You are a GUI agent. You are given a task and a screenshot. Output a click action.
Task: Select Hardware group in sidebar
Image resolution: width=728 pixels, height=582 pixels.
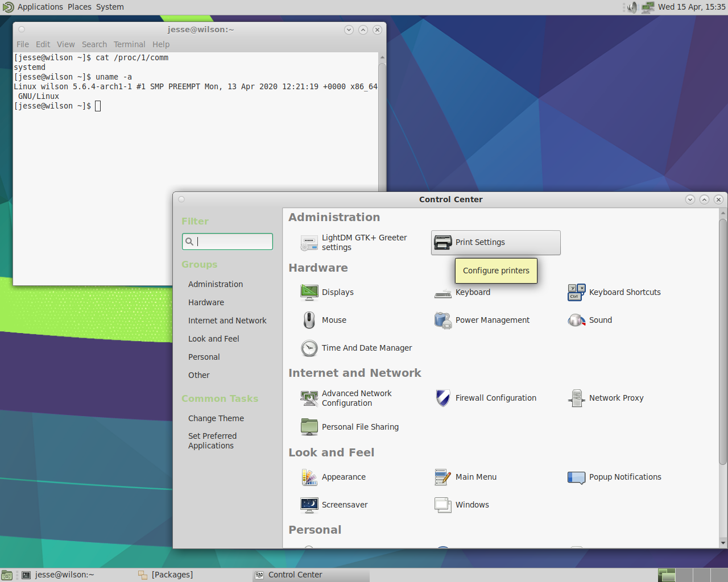(206, 302)
